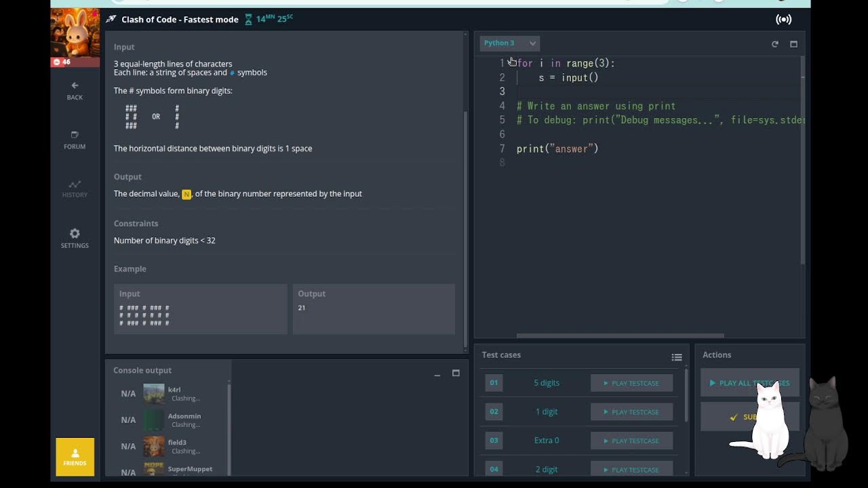
Task: Click the 'Clash of Code - Fastest mode' title
Action: click(180, 20)
